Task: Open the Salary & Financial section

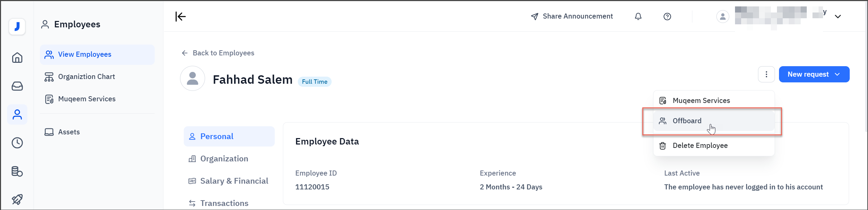Action: point(234,181)
